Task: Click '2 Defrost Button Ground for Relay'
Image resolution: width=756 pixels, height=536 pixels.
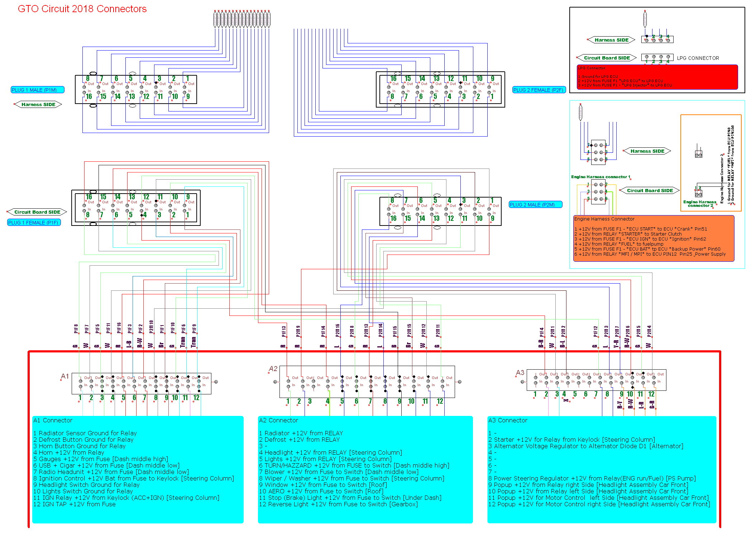Action: pos(83,440)
